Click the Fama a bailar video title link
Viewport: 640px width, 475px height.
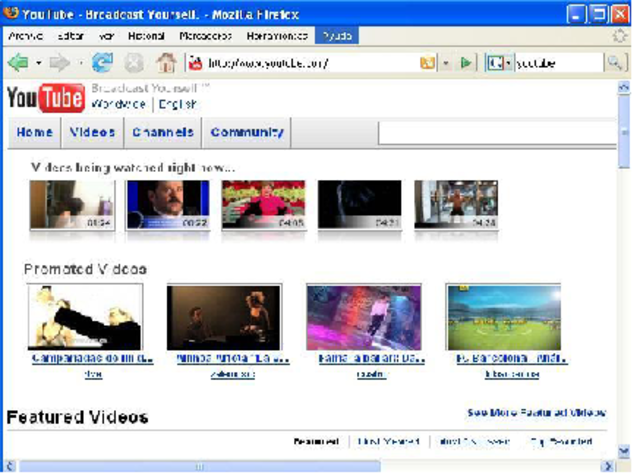[372, 359]
